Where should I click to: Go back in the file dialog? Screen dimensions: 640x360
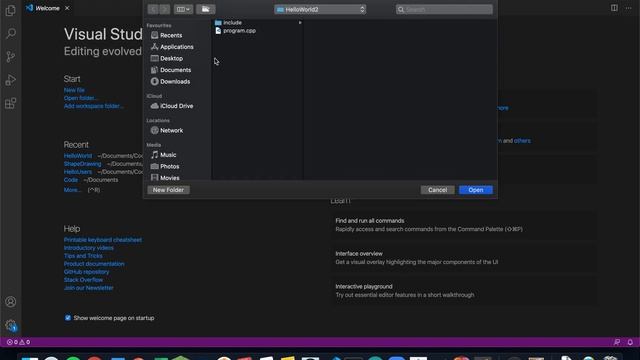[153, 9]
